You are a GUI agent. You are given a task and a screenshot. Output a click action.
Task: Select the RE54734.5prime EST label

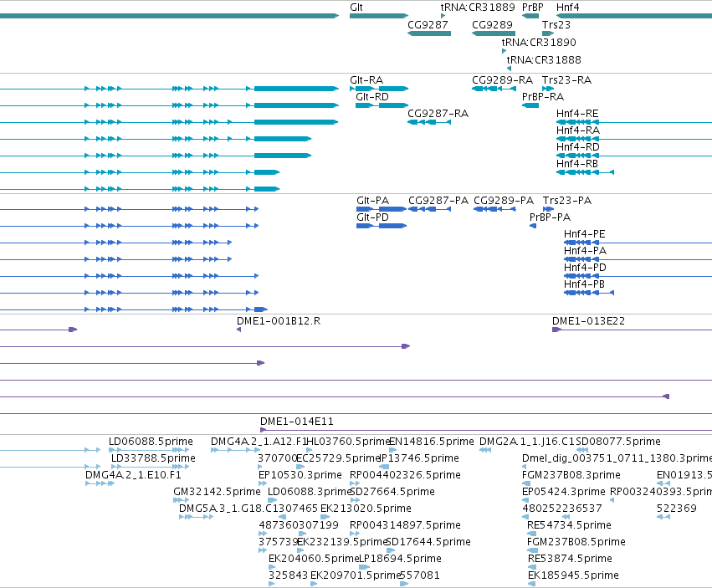tap(569, 525)
